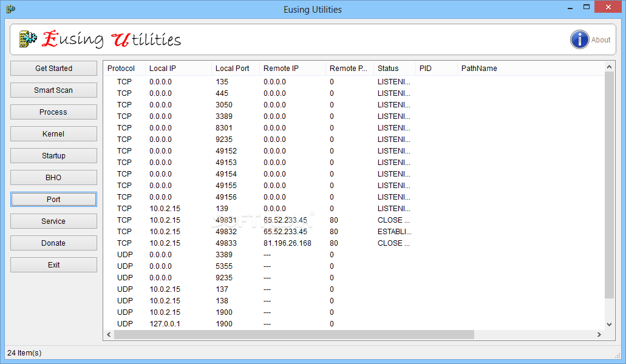This screenshot has height=364, width=626.
Task: Select the Port button
Action: (53, 200)
